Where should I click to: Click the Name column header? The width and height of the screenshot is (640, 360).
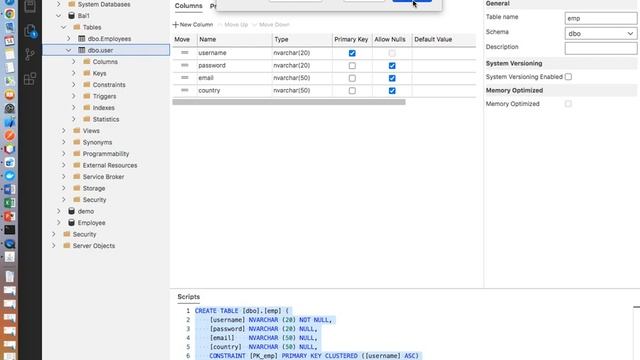tap(235, 39)
